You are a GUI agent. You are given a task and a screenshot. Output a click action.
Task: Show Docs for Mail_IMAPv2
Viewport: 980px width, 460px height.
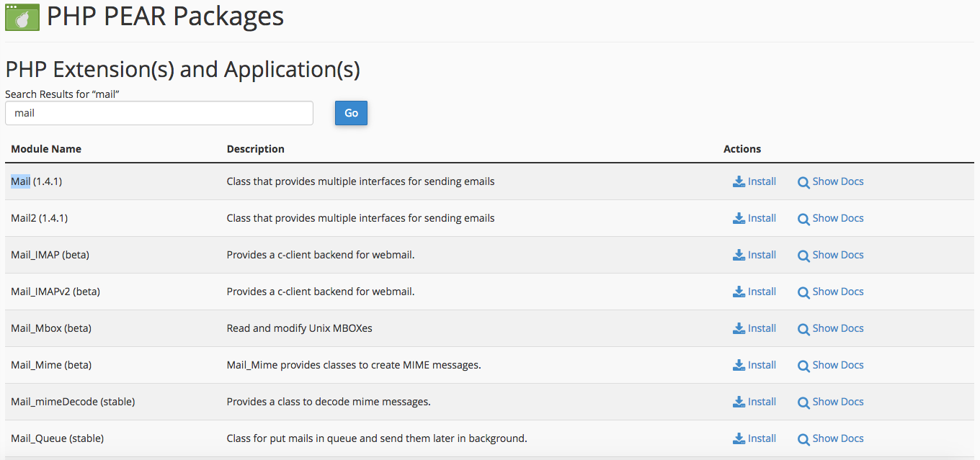[x=831, y=292]
